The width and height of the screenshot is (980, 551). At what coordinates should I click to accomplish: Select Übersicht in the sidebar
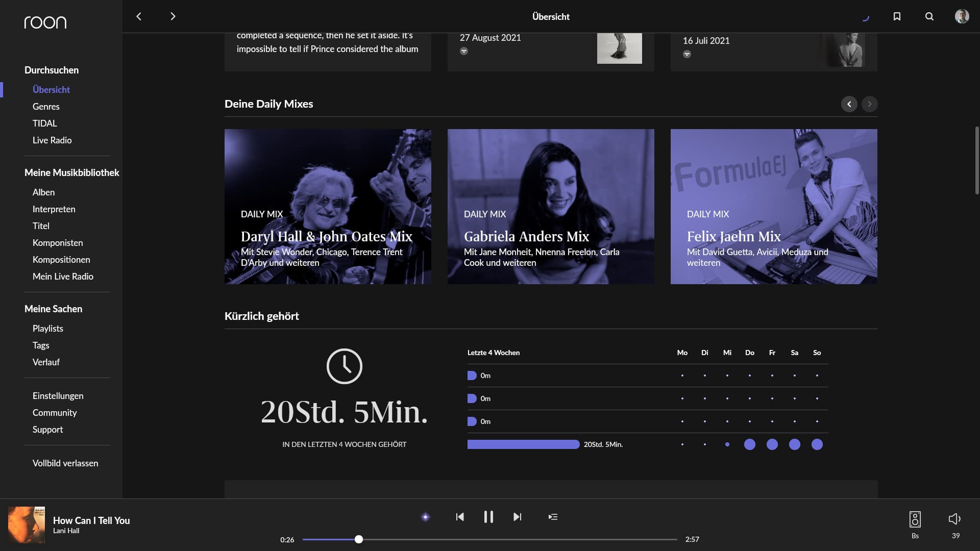(x=51, y=90)
